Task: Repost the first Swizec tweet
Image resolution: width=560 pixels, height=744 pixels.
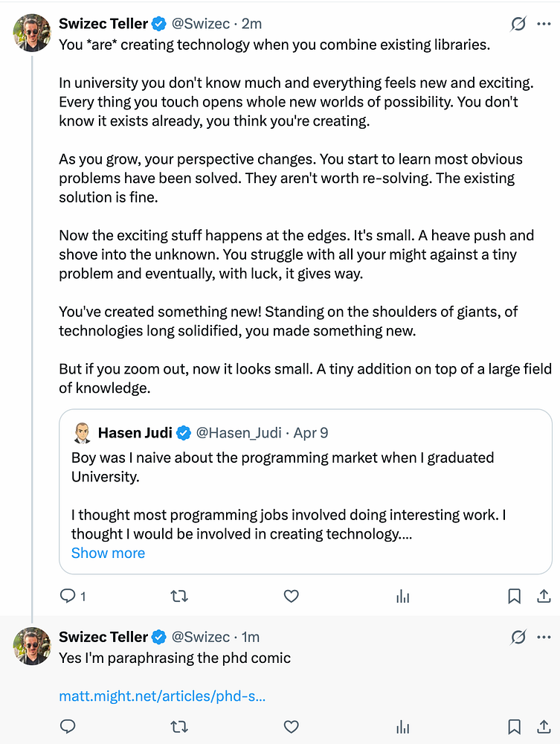Action: pos(179,596)
